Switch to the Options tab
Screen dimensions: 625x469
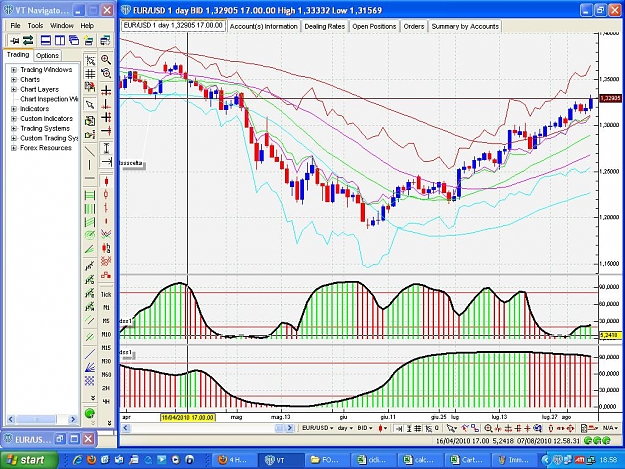(x=47, y=55)
